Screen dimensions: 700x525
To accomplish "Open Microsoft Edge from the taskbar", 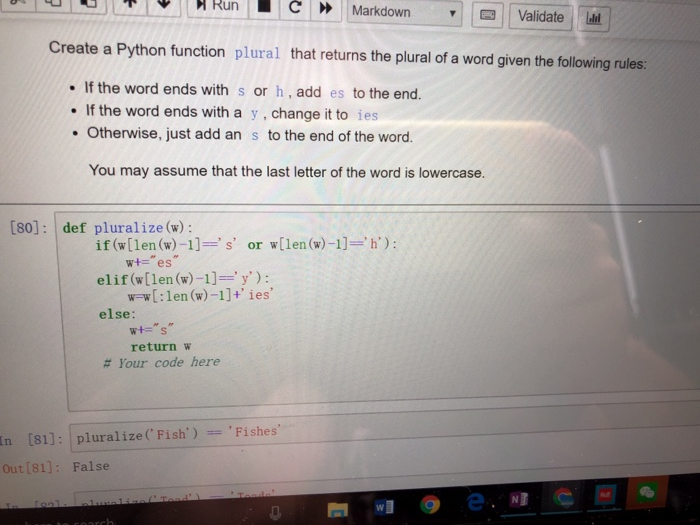I will 476,502.
